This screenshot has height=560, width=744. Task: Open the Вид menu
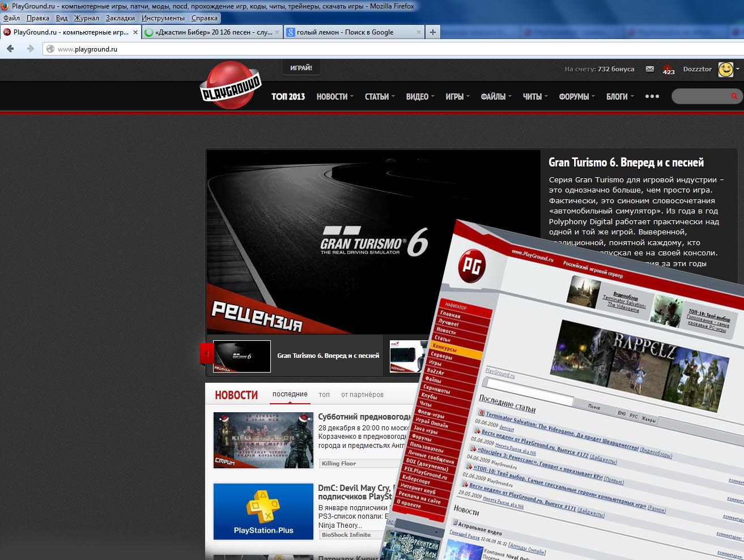(62, 18)
